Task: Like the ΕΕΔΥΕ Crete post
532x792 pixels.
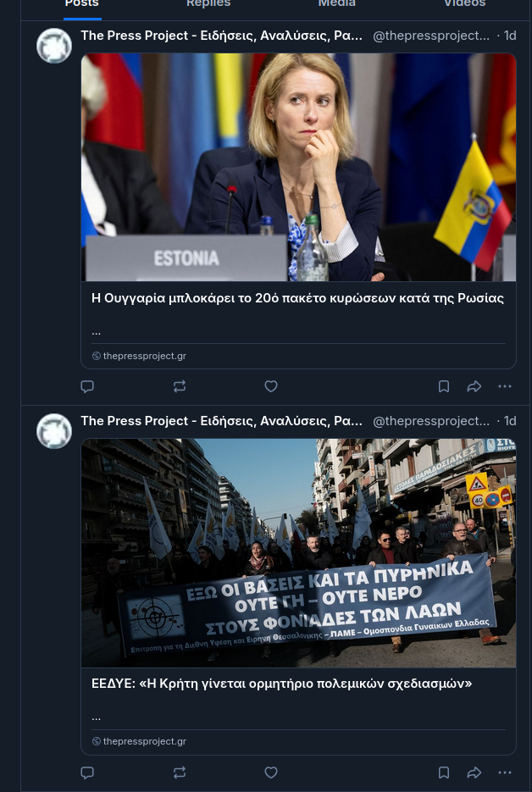Action: tap(271, 773)
